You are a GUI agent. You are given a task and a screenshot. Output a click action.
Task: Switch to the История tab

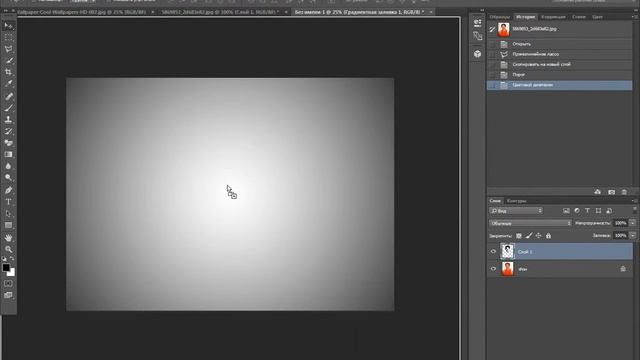[525, 17]
